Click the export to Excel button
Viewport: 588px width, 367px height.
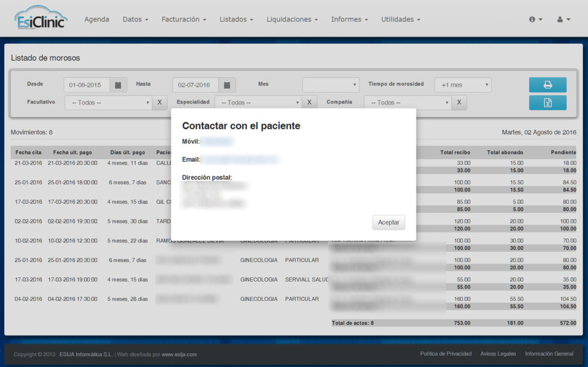click(x=547, y=102)
